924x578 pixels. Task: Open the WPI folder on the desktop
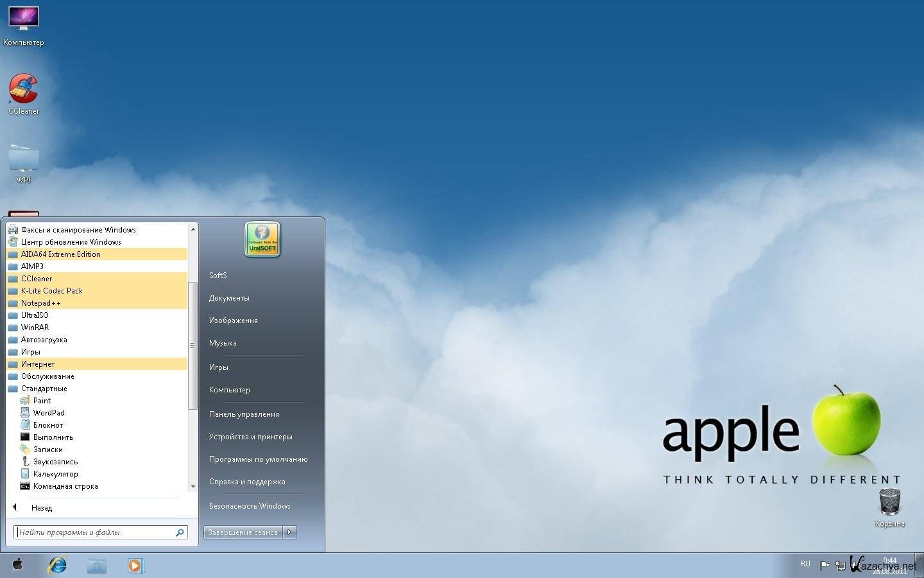(24, 164)
